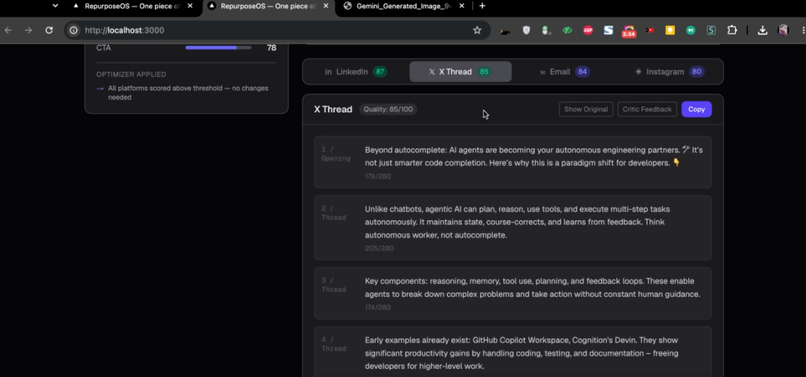Close the first RepurposeOS tab
This screenshot has width=806, height=377.
(x=190, y=6)
